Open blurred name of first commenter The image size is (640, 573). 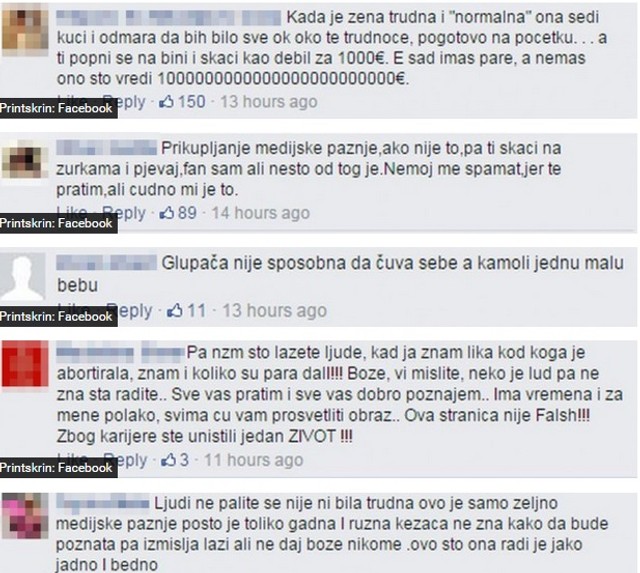[169, 18]
